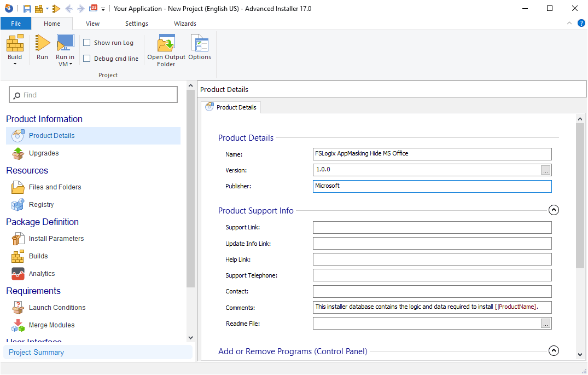Enable the Show run Log checkbox
The height and width of the screenshot is (375, 588).
tap(86, 42)
